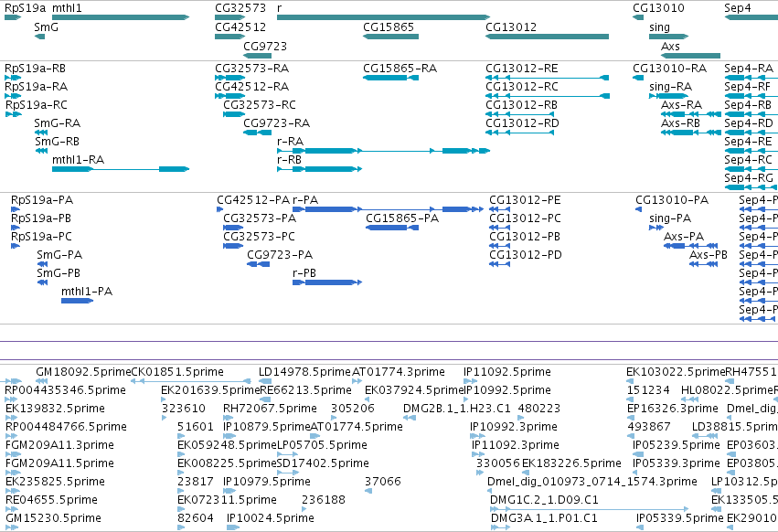Select EST DMG1C.2_1.D09.C1

pos(544,500)
